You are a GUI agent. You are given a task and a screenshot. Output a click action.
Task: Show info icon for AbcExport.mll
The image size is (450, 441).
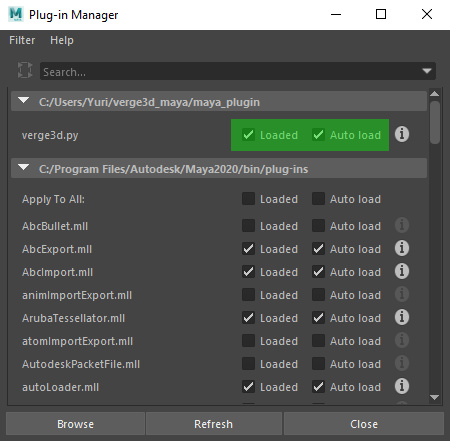click(x=402, y=248)
